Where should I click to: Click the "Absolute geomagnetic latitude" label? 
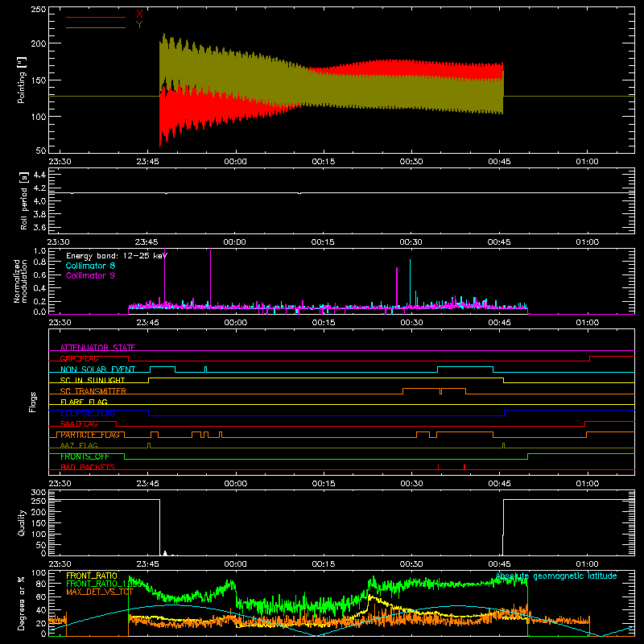pos(556,576)
